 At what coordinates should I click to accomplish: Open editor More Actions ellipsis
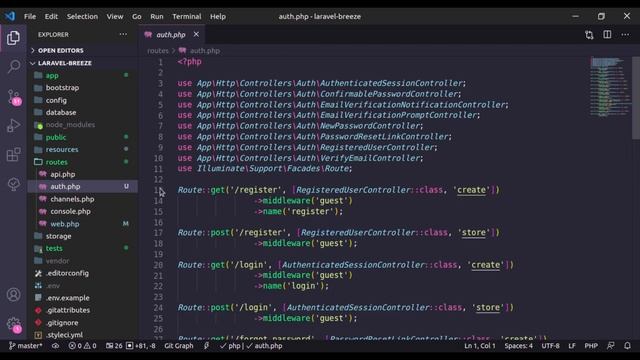[x=625, y=35]
